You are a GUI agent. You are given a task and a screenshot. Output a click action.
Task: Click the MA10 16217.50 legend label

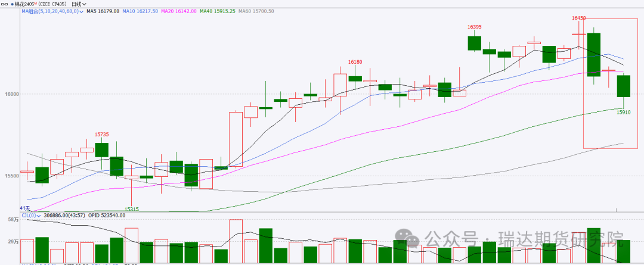(x=141, y=10)
